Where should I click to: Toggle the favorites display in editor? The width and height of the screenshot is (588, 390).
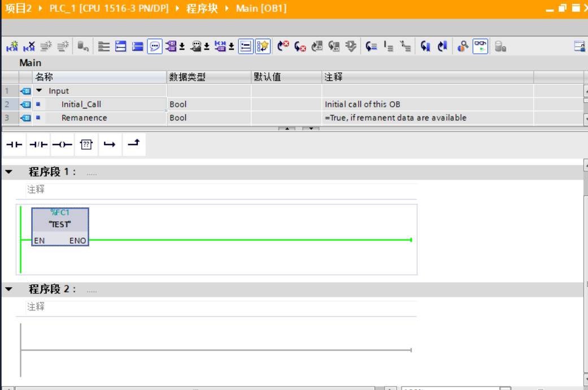tap(264, 46)
